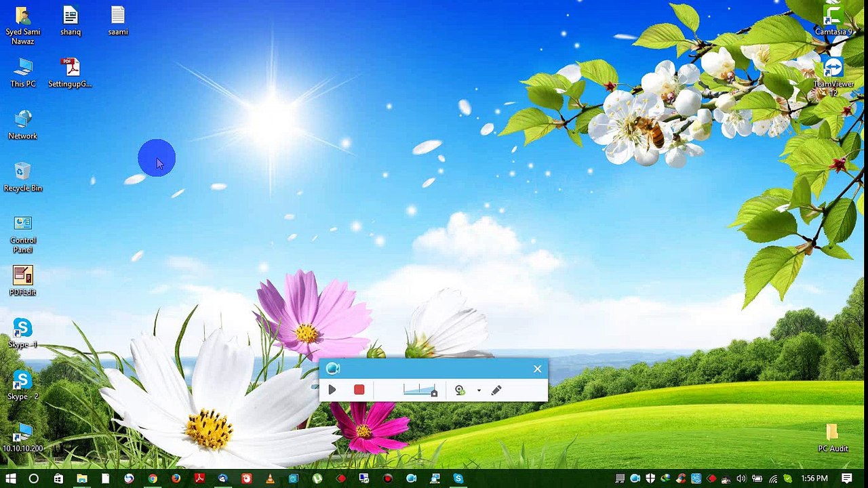This screenshot has height=488, width=868.
Task: Add webcam in the recorder toolbar
Action: [460, 390]
